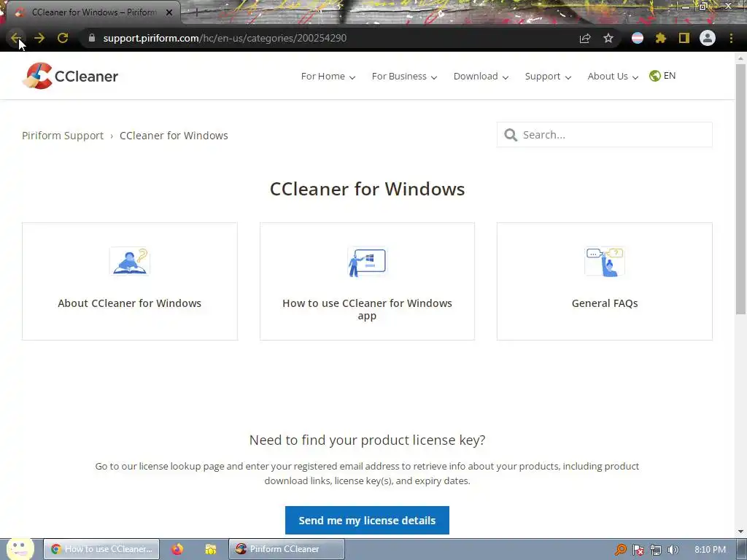747x560 pixels.
Task: Launch Firefox from the taskbar
Action: click(x=177, y=549)
